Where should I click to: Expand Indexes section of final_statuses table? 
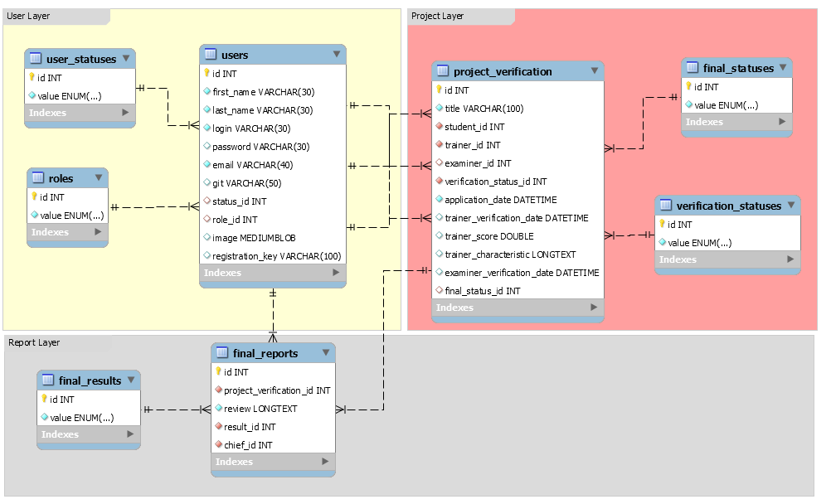tap(782, 121)
